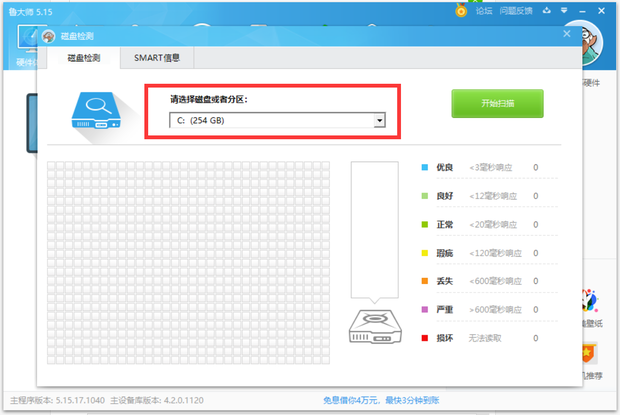Viewport: 620px width, 415px height.
Task: Click the purple 严重 color swatch
Action: coord(425,309)
